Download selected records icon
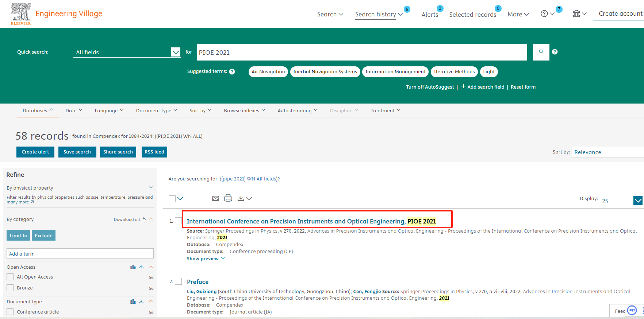 pyautogui.click(x=241, y=198)
